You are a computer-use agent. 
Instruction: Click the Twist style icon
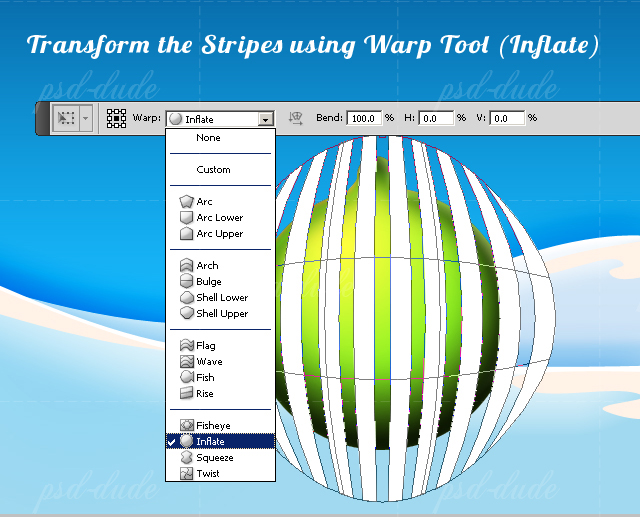coord(187,473)
